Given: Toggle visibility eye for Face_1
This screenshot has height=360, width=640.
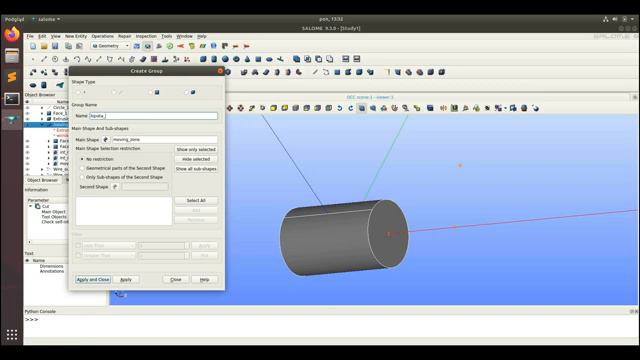Looking at the screenshot, I should click(x=27, y=113).
